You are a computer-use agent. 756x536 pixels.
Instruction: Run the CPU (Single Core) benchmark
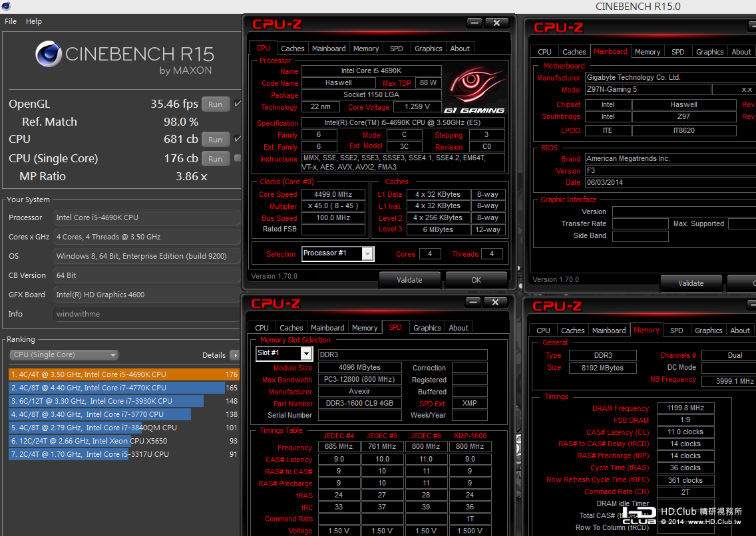215,158
